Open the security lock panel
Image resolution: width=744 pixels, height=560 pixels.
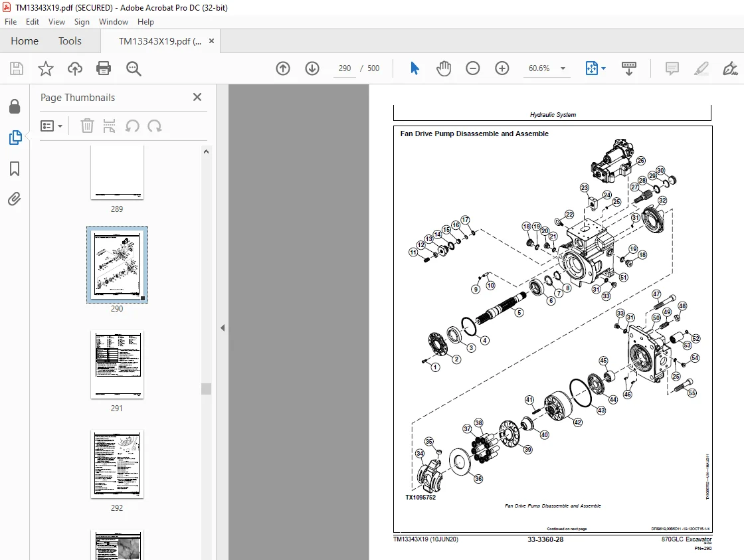coord(15,106)
